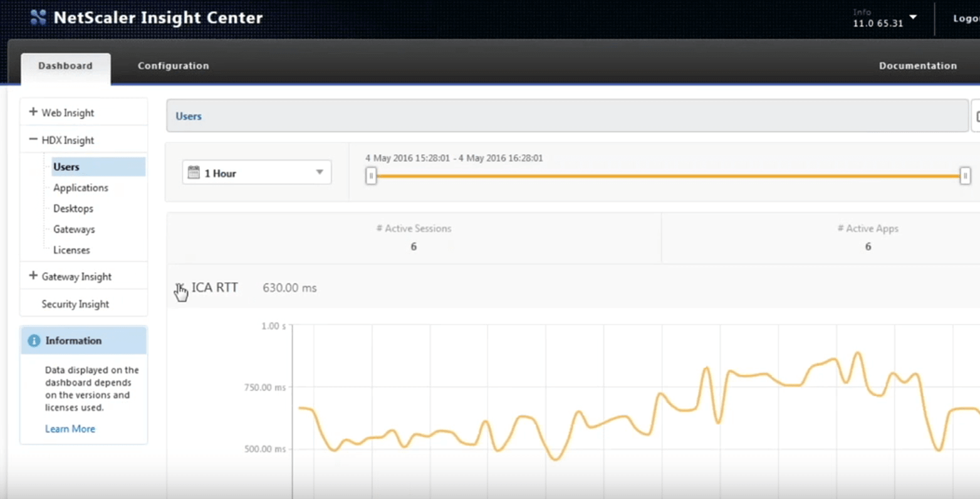The image size is (980, 499).
Task: Click the right time slider handle
Action: (965, 176)
